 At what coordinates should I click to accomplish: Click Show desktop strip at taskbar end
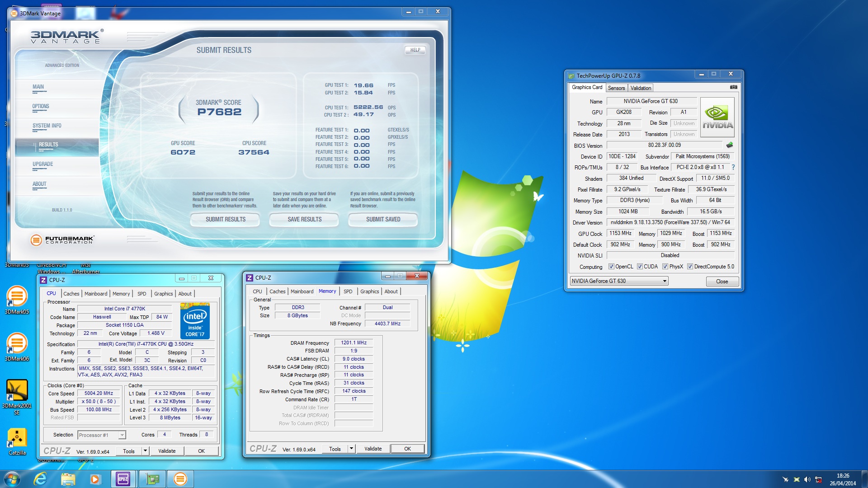tap(865, 479)
